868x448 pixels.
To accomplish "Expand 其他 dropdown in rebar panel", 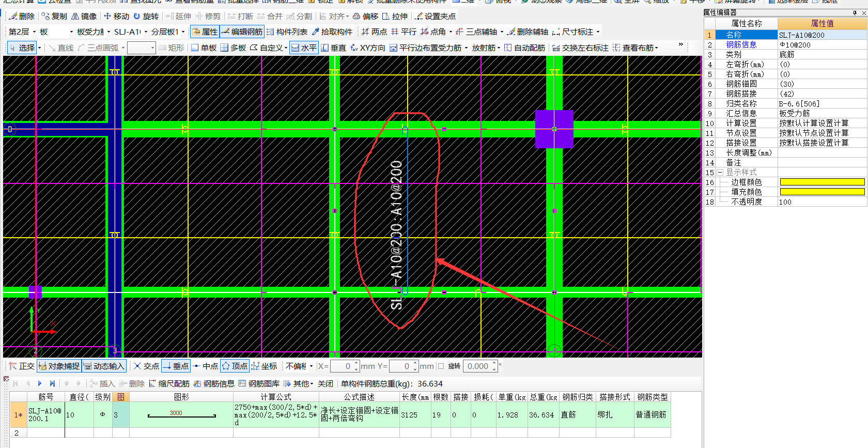I will click(x=312, y=383).
